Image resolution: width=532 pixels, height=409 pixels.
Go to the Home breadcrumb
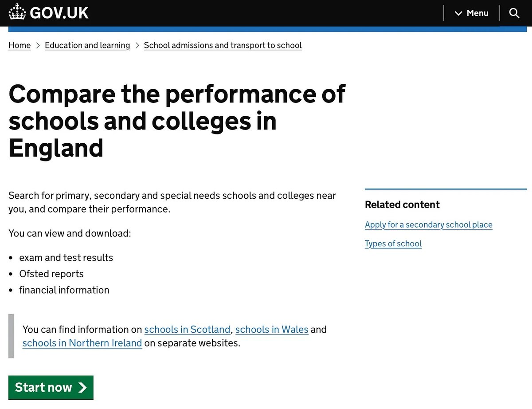pos(20,45)
